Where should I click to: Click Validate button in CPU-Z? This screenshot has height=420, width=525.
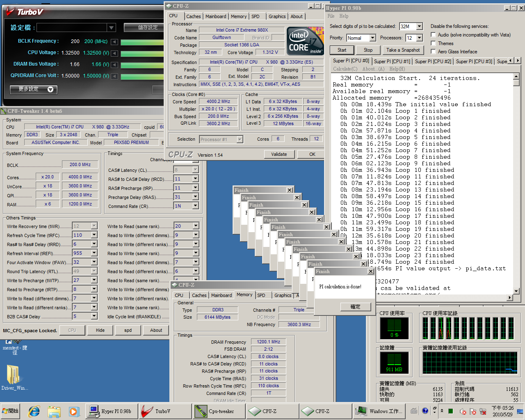click(x=279, y=154)
